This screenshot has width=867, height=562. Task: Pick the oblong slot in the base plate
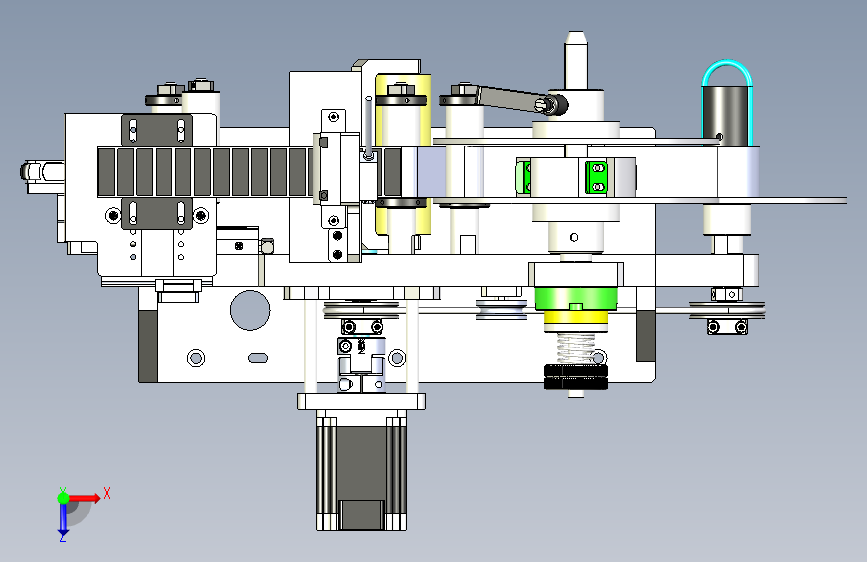point(258,358)
